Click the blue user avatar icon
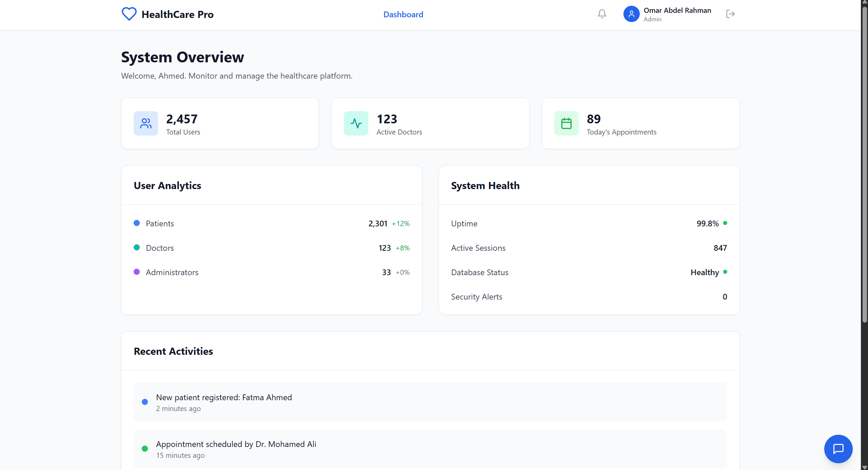868x470 pixels. [631, 14]
